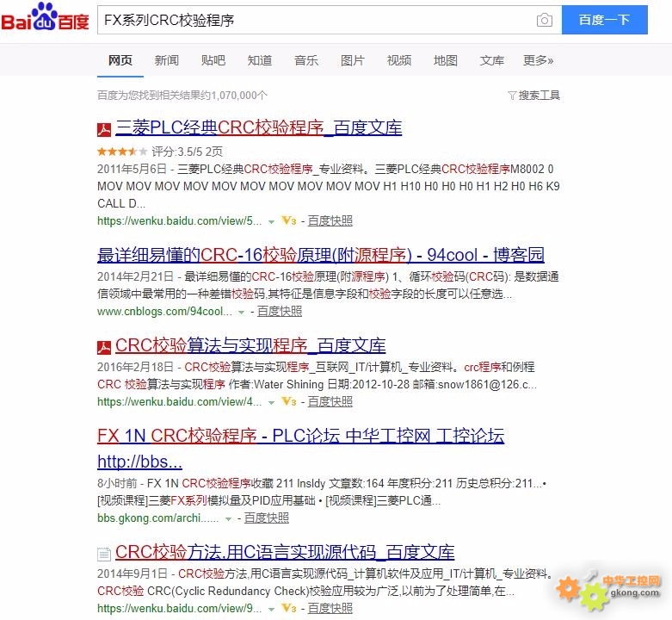The height and width of the screenshot is (620, 672).
Task: Open URL www.cnblogs.com/94cool...
Action: pyautogui.click(x=164, y=311)
